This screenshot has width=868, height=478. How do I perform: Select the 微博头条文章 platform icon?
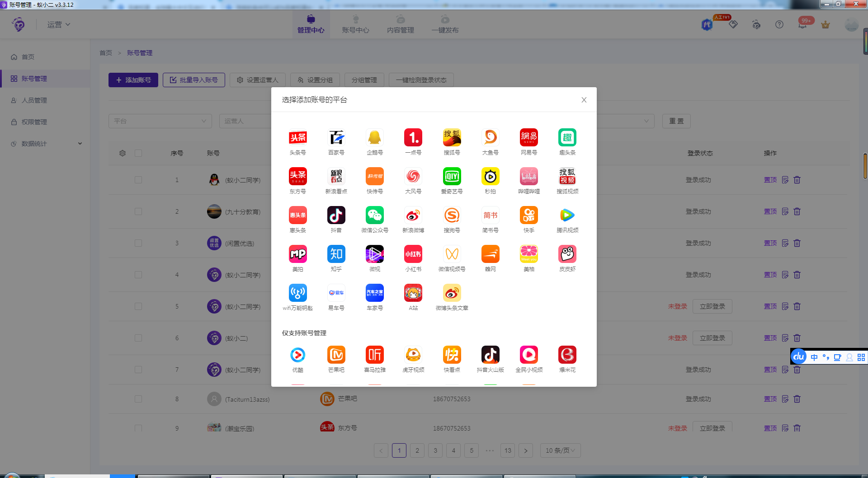[452, 293]
